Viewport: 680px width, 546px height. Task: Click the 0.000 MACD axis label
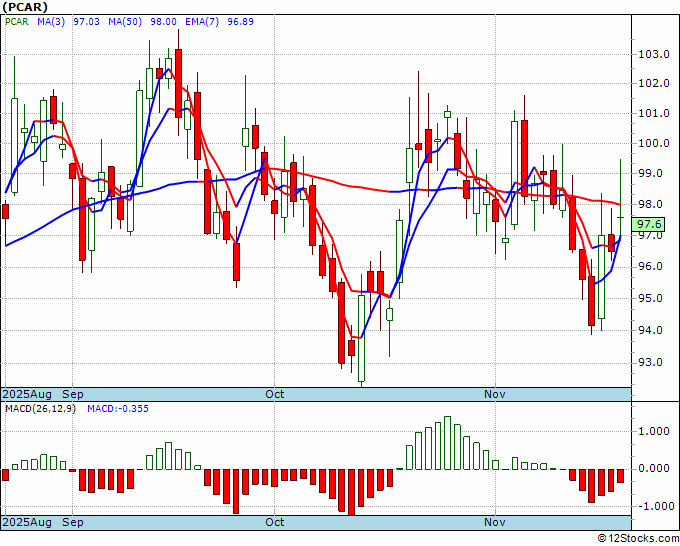(654, 469)
